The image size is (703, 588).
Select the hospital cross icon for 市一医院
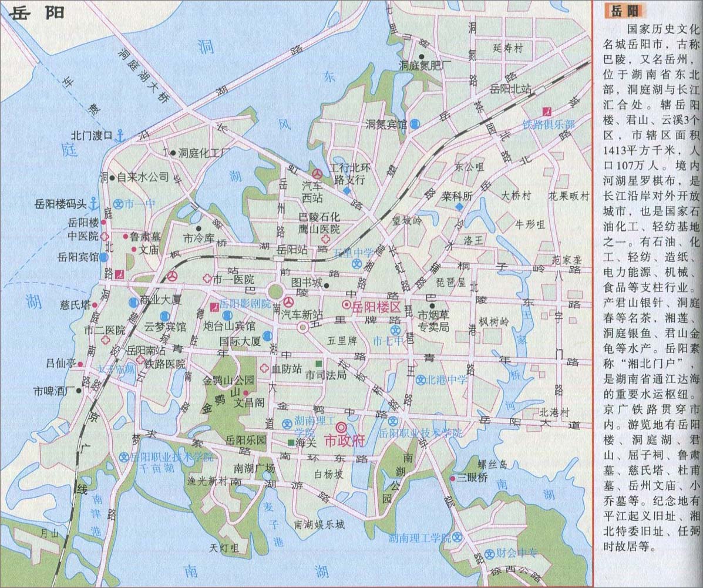click(207, 279)
